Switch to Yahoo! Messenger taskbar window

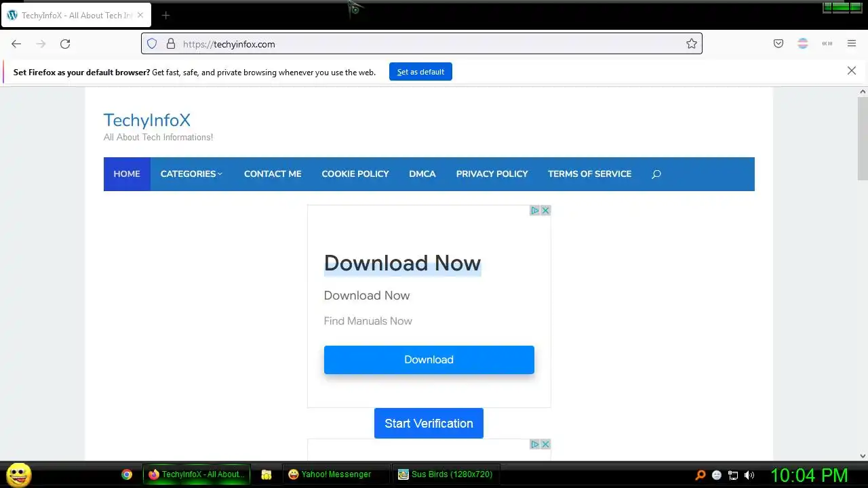tap(336, 474)
